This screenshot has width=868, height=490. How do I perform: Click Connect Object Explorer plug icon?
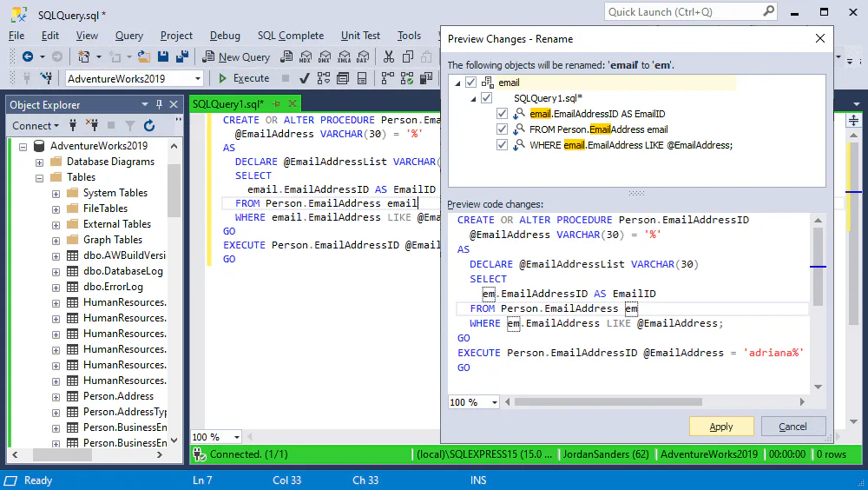(73, 125)
